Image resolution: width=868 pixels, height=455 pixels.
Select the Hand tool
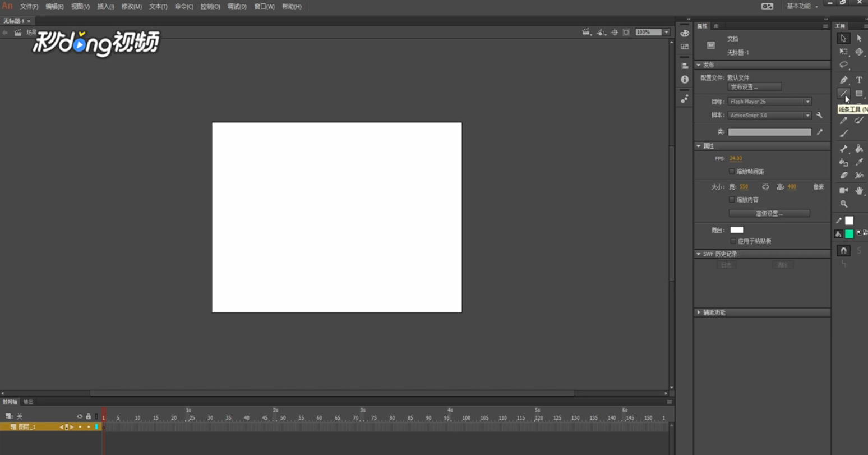[859, 191]
